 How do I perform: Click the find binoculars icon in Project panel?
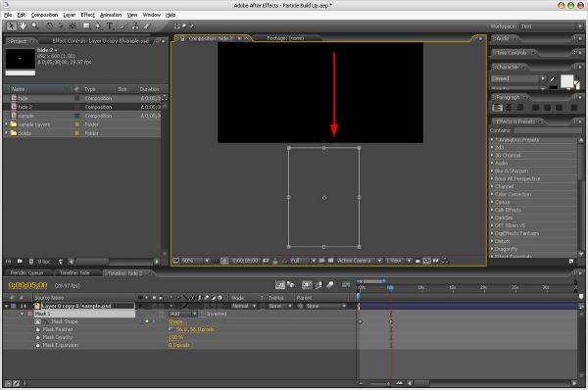point(8,262)
